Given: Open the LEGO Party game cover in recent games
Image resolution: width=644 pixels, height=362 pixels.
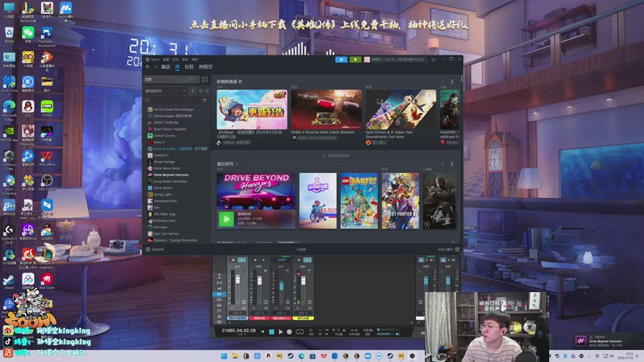Looking at the screenshot, I should point(359,200).
